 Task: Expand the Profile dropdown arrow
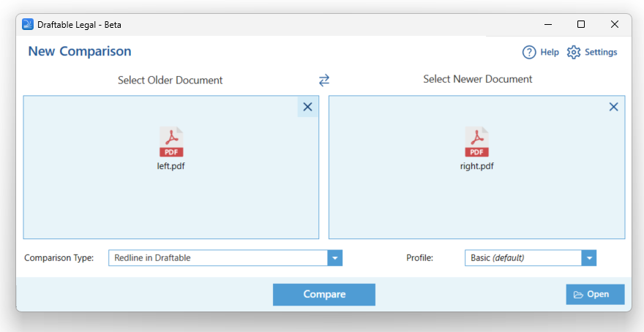tap(589, 258)
